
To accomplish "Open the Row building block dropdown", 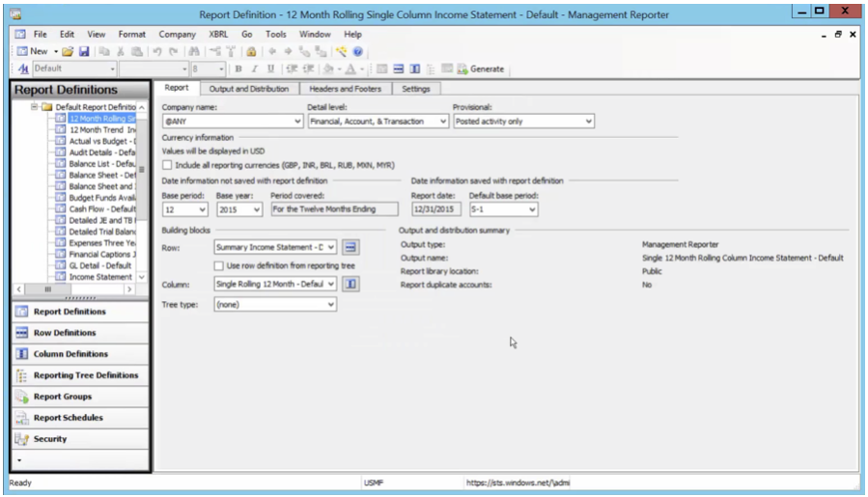I will 331,247.
